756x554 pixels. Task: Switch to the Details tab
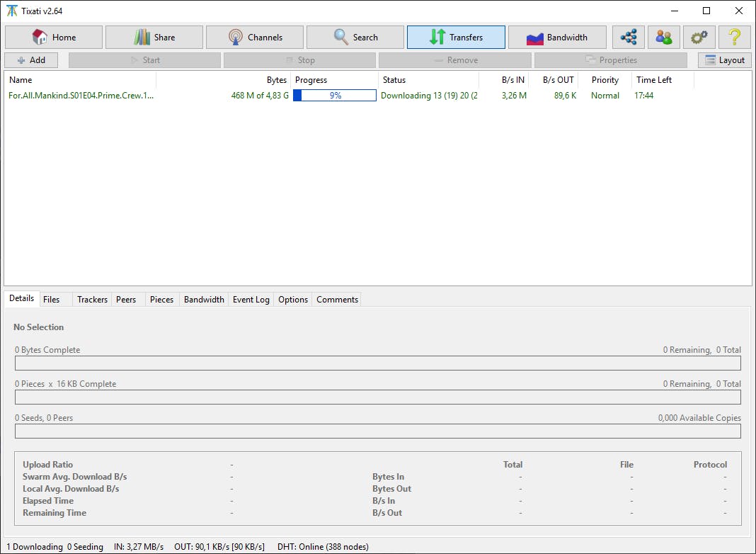(x=22, y=298)
